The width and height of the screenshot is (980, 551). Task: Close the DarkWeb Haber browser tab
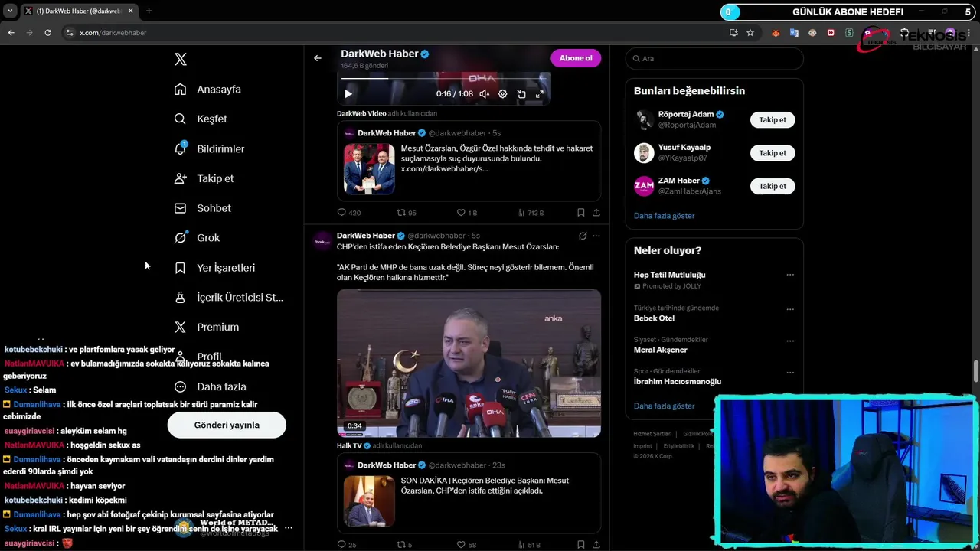(x=129, y=11)
